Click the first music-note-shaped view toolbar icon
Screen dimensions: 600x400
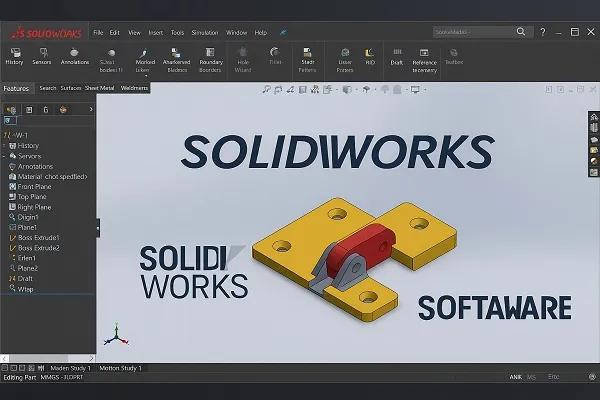(x=266, y=90)
